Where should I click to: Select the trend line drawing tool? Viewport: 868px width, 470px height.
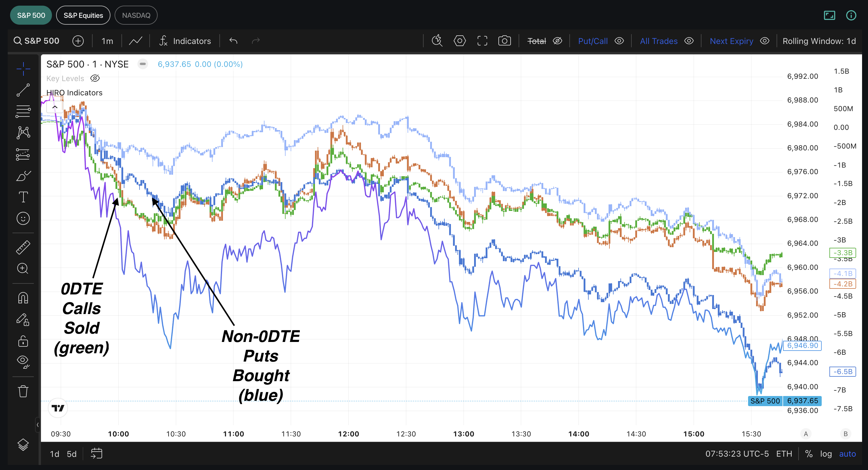coord(23,90)
